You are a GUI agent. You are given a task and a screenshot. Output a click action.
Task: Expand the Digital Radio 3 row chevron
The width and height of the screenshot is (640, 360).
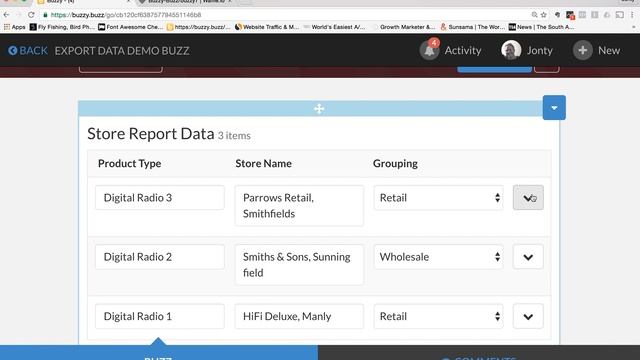pos(528,198)
